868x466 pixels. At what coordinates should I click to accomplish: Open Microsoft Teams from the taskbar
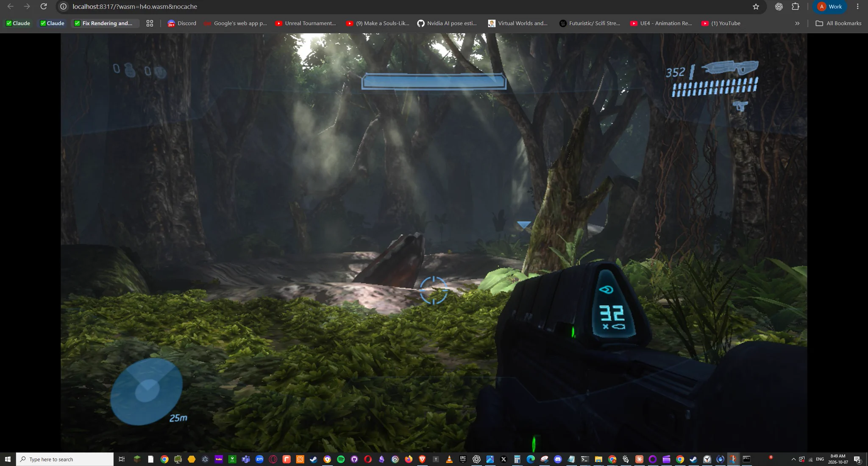[x=246, y=459]
